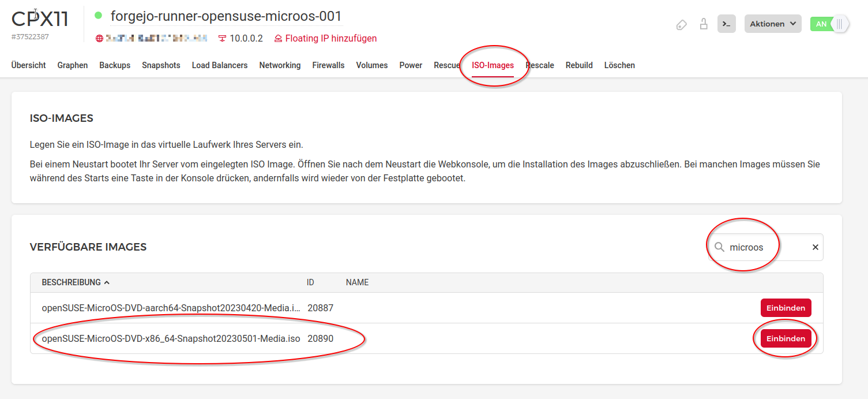This screenshot has width=868, height=399.
Task: Clear the search with the X icon
Action: pyautogui.click(x=816, y=247)
